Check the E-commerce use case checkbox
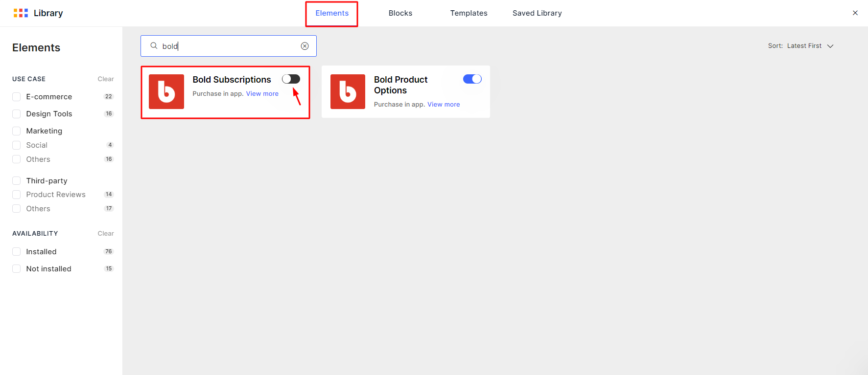 (x=17, y=97)
